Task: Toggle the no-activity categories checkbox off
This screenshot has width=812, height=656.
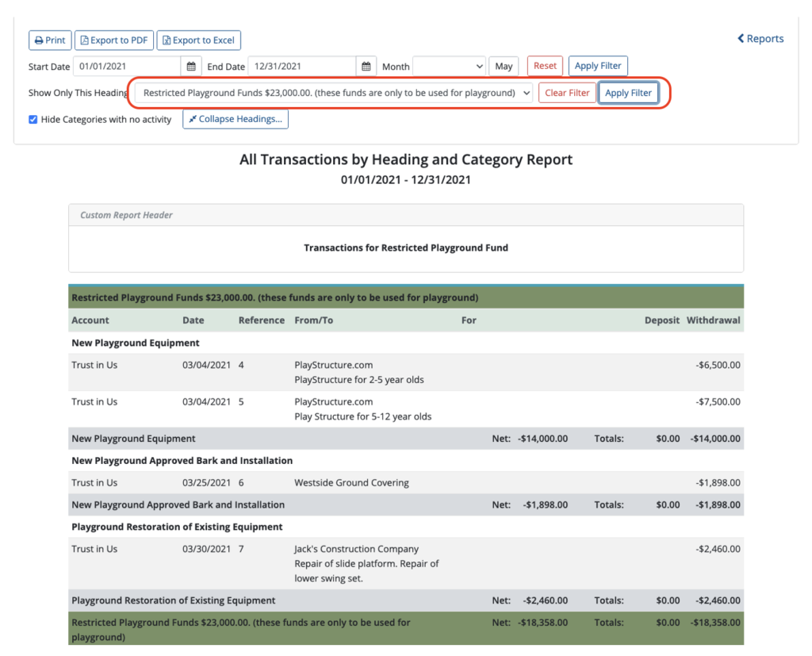Action: 33,119
